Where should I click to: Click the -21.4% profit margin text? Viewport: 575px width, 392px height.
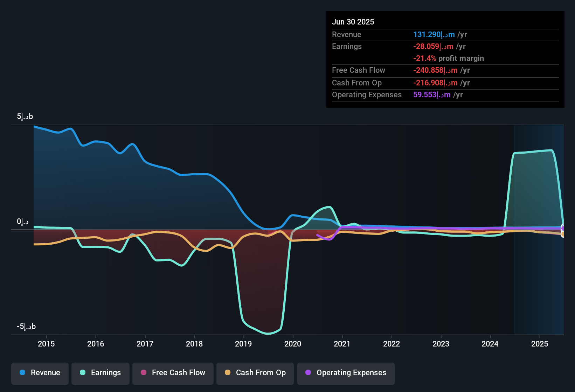tap(449, 58)
